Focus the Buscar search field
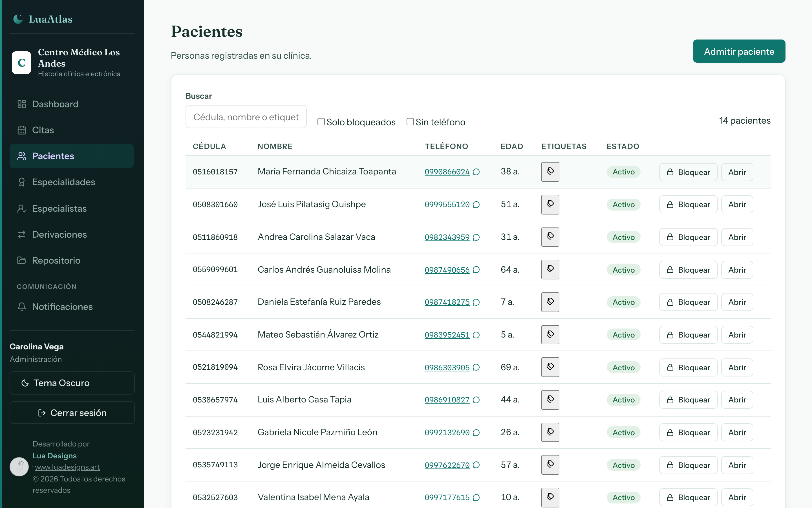The width and height of the screenshot is (812, 508). 246,117
